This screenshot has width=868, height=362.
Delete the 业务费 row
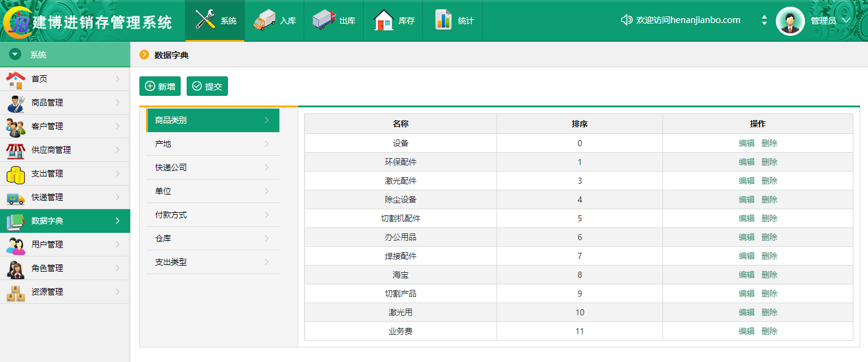click(x=769, y=331)
